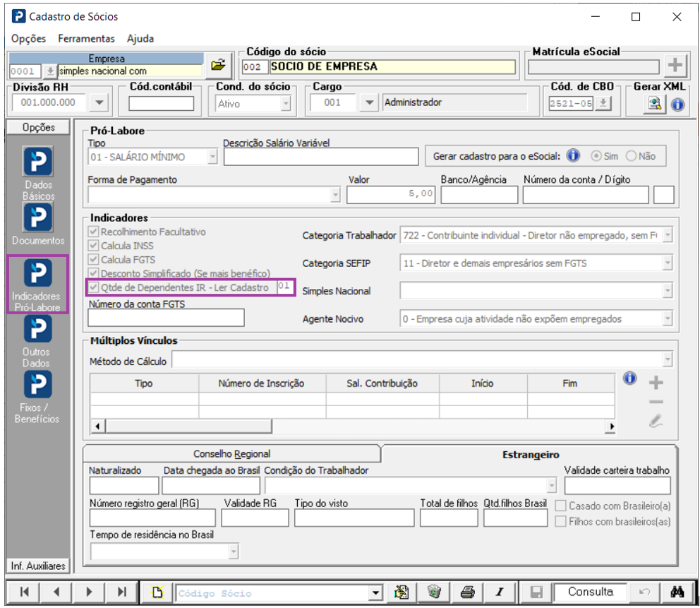The image size is (700, 608).
Task: Go to the previous sócio record
Action: pyautogui.click(x=56, y=592)
